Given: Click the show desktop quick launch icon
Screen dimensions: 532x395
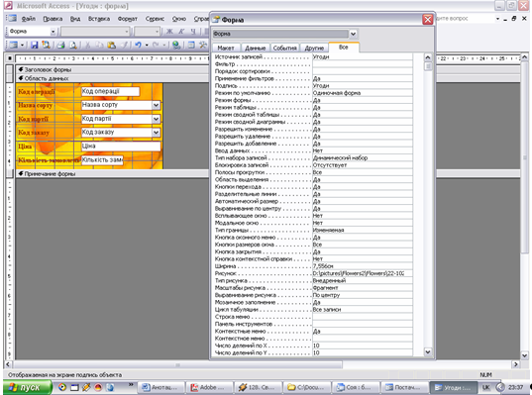Looking at the screenshot, I should pos(74,387).
